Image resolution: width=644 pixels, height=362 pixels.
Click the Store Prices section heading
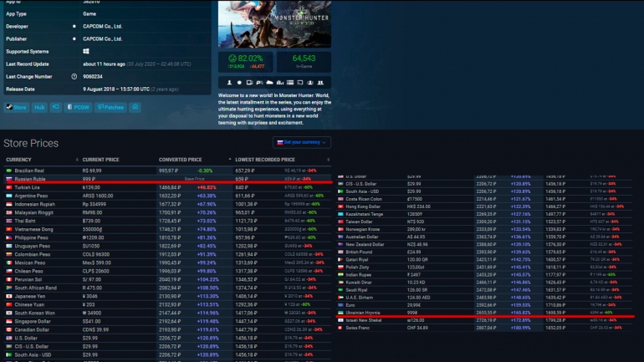tap(31, 143)
